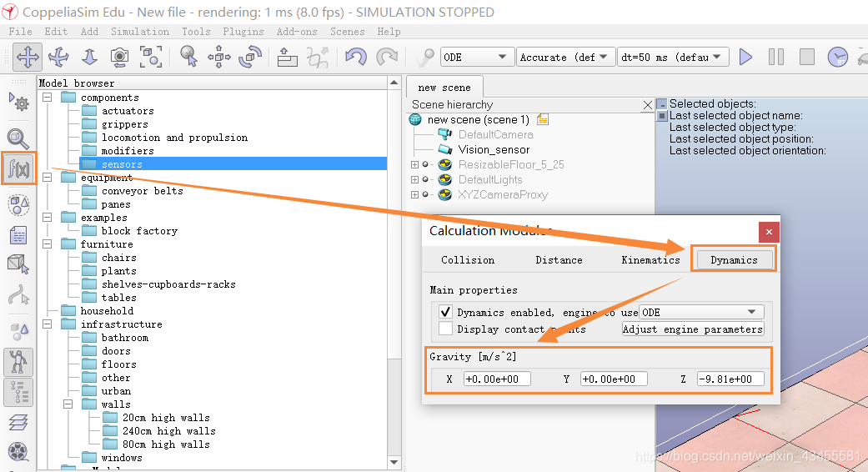Collapse the components folder
This screenshot has width=868, height=472.
[x=47, y=98]
